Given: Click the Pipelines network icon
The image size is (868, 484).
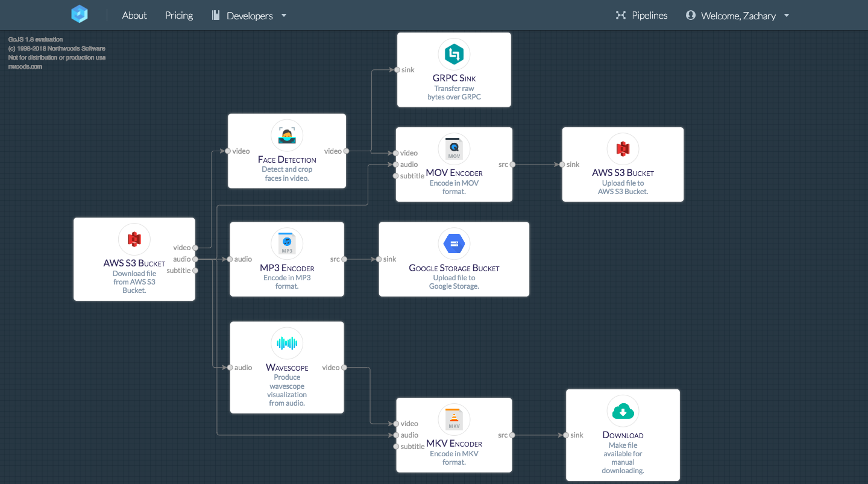Looking at the screenshot, I should pos(621,15).
